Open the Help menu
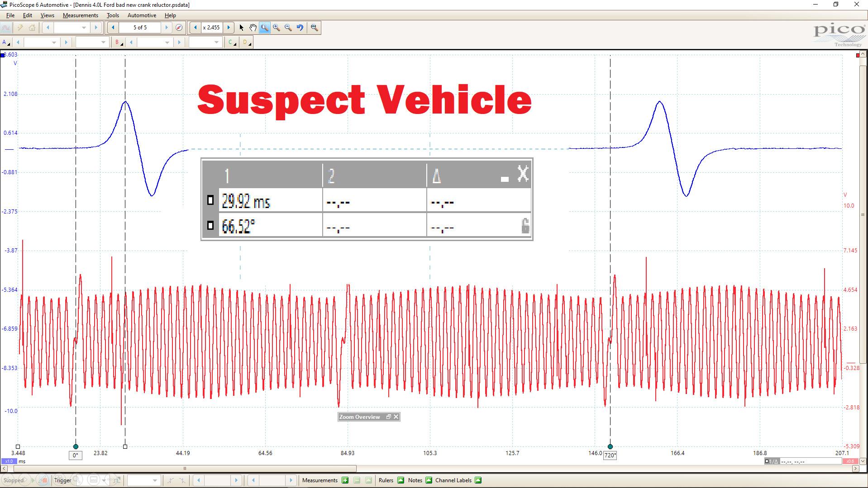The image size is (868, 488). 170,15
